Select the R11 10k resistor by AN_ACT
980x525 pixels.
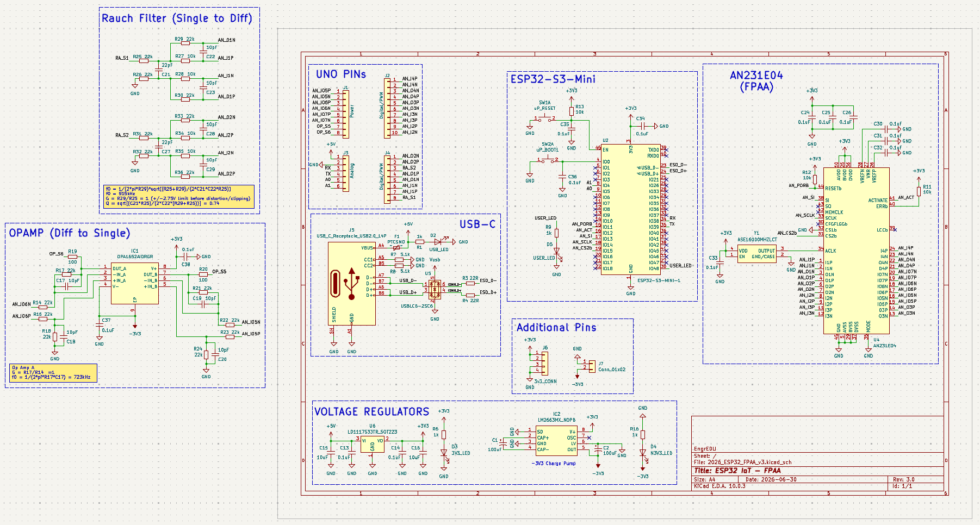[919, 191]
